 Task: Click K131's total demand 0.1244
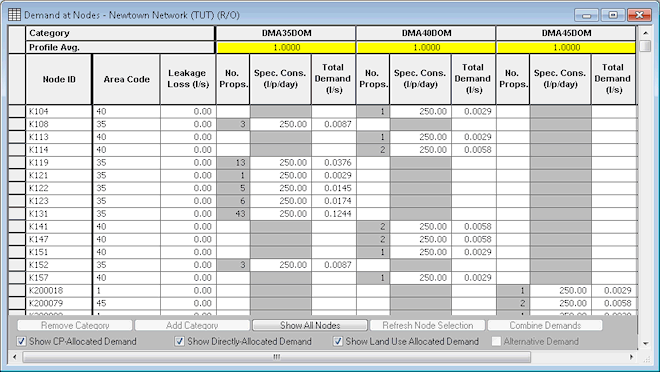(333, 214)
